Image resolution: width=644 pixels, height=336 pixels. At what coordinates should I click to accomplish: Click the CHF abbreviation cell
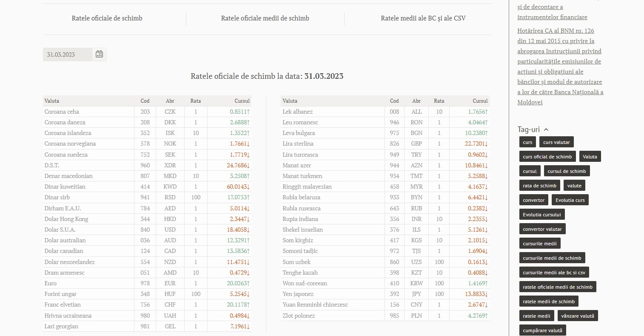tap(170, 304)
